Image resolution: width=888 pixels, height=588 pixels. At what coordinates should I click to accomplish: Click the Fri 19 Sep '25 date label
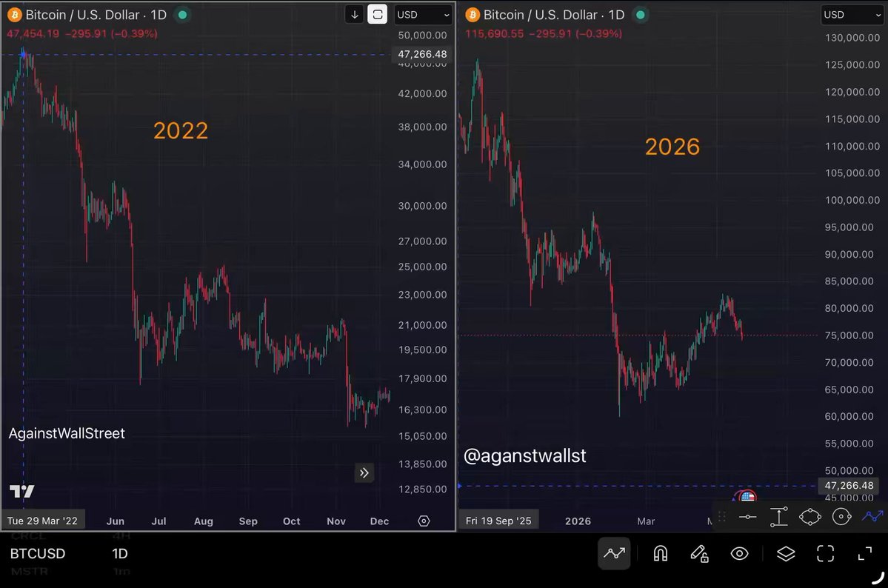(498, 521)
